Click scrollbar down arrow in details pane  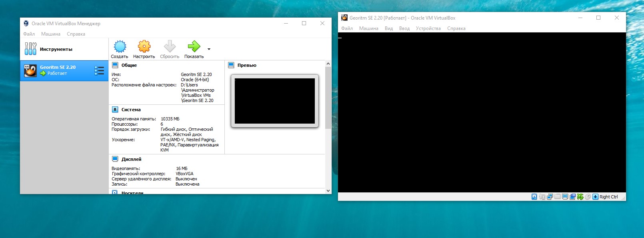coord(328,191)
